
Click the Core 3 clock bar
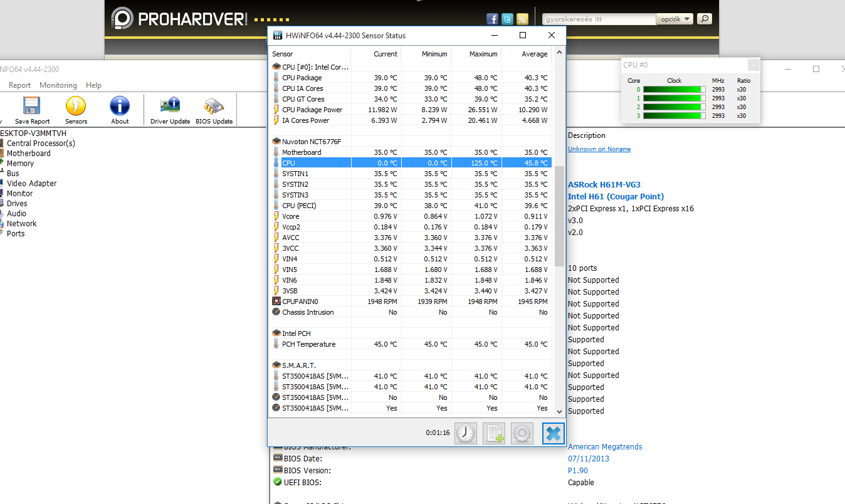pyautogui.click(x=674, y=116)
